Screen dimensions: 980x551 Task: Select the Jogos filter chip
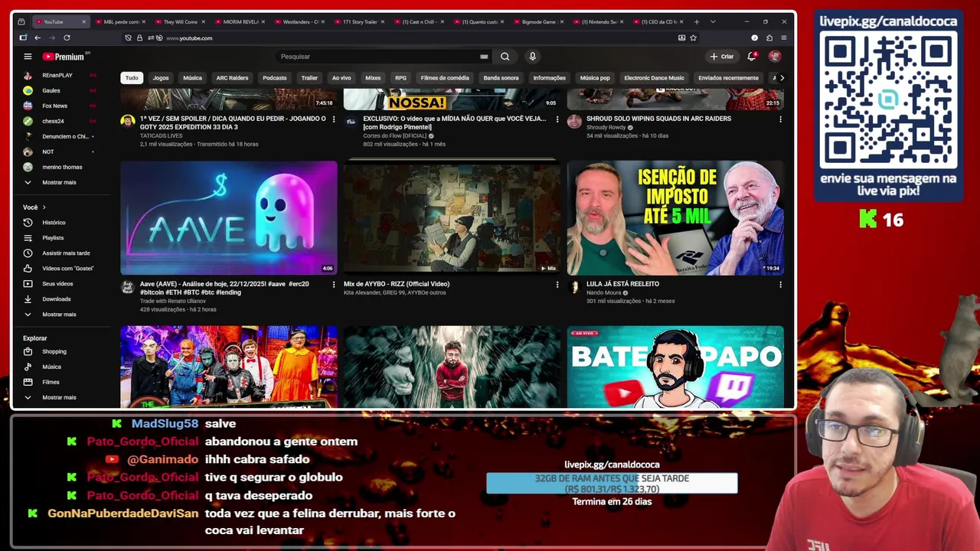[x=161, y=78]
